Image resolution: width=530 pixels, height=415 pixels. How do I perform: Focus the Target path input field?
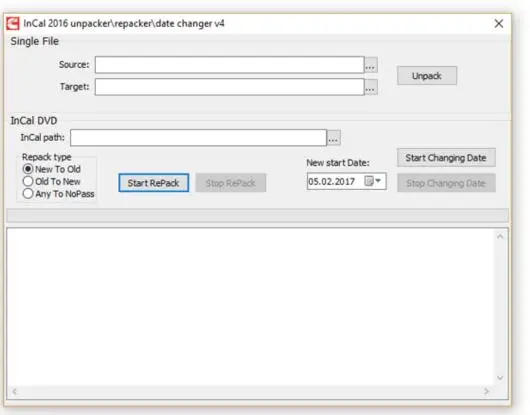(230, 87)
